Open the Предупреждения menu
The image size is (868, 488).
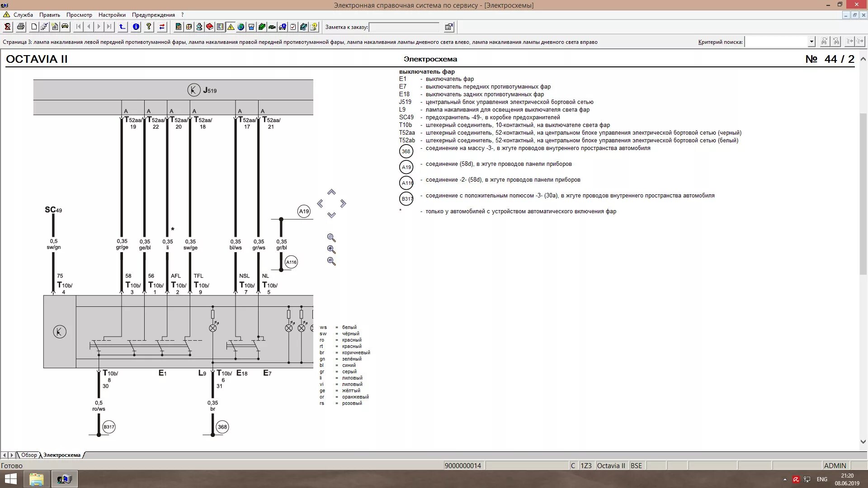point(153,15)
